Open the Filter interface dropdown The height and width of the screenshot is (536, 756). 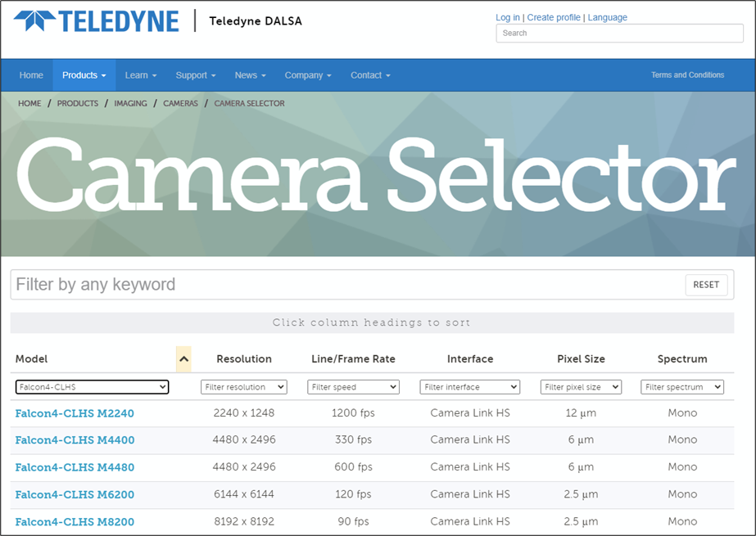470,387
